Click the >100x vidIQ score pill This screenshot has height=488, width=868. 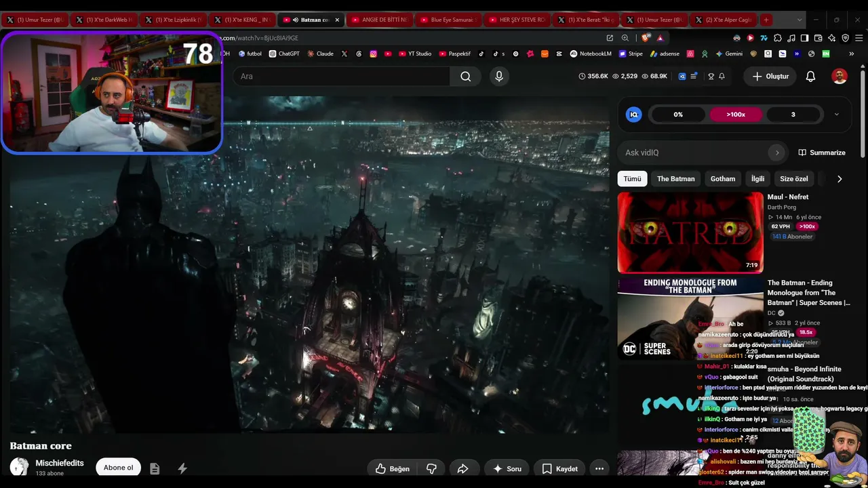click(736, 115)
